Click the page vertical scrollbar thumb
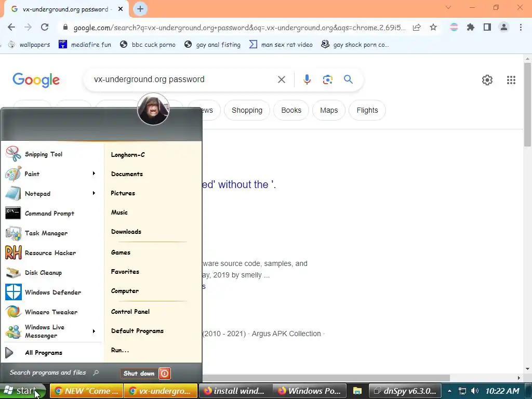Screen dimensions: 532x399 [x=527, y=104]
